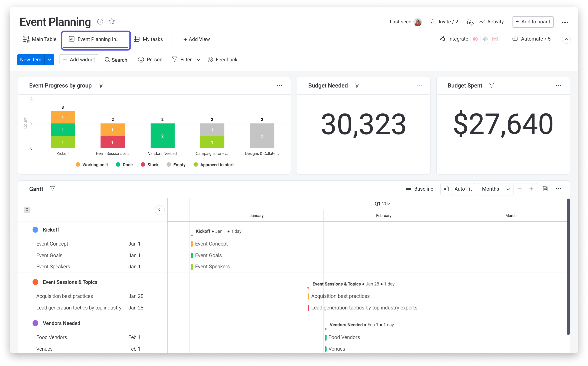Viewport: 588px width, 366px height.
Task: Zoom in the Gantt timeline
Action: pos(531,189)
